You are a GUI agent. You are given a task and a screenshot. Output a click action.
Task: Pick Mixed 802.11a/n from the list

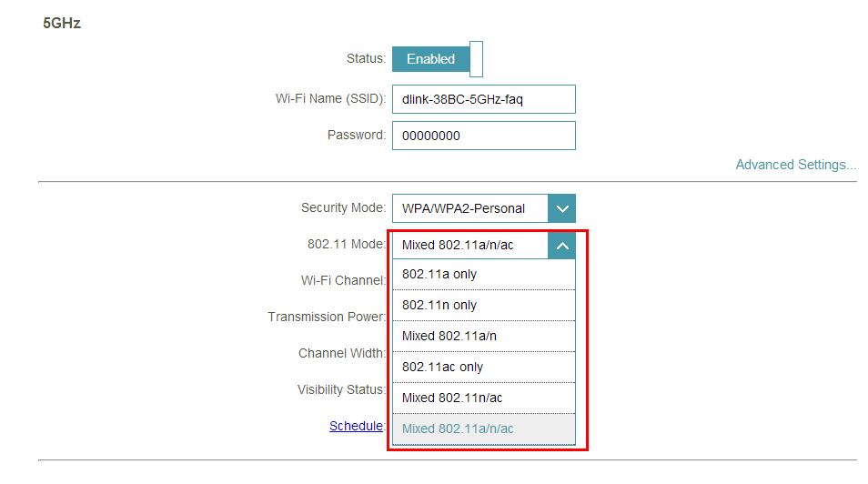(483, 337)
